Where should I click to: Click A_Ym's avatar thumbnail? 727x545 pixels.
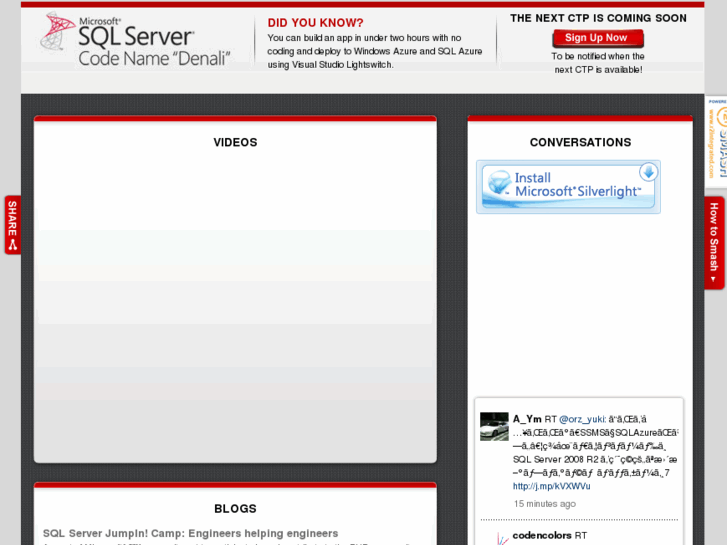click(494, 426)
